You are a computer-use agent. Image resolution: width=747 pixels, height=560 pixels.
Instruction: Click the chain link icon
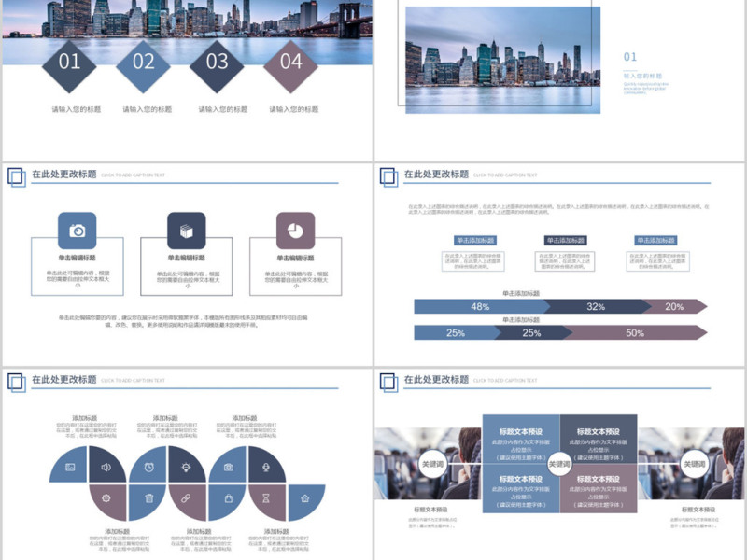186,499
